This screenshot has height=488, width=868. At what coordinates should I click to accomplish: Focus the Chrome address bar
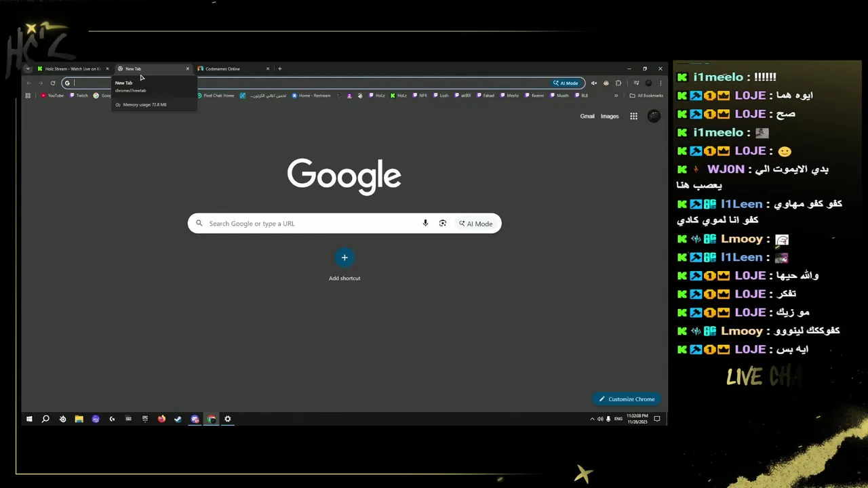pyautogui.click(x=323, y=83)
